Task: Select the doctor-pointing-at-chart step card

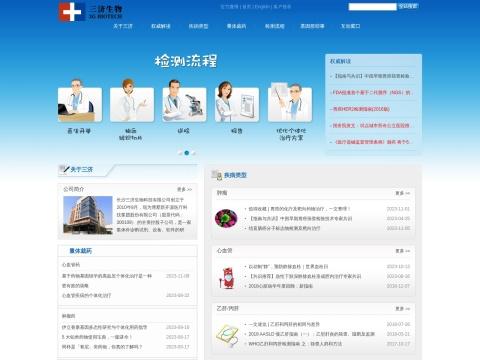Action: click(x=290, y=101)
